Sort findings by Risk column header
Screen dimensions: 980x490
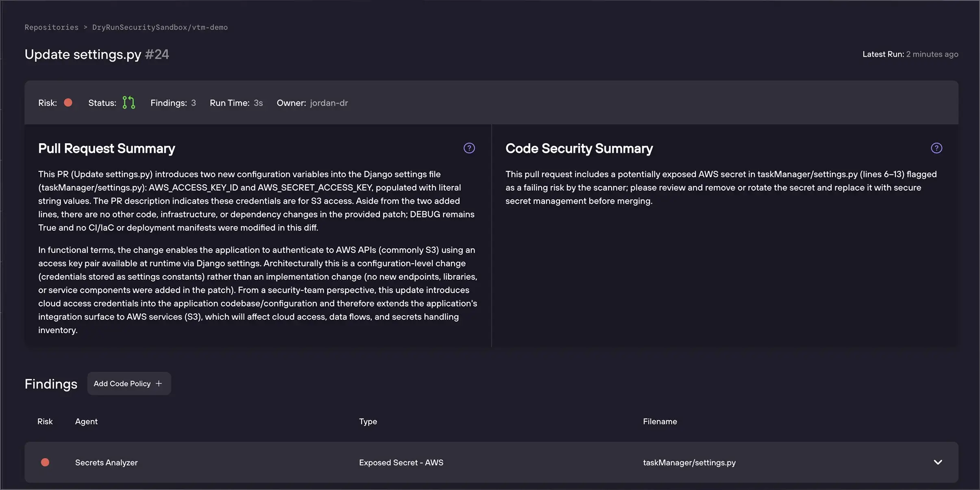pos(45,422)
